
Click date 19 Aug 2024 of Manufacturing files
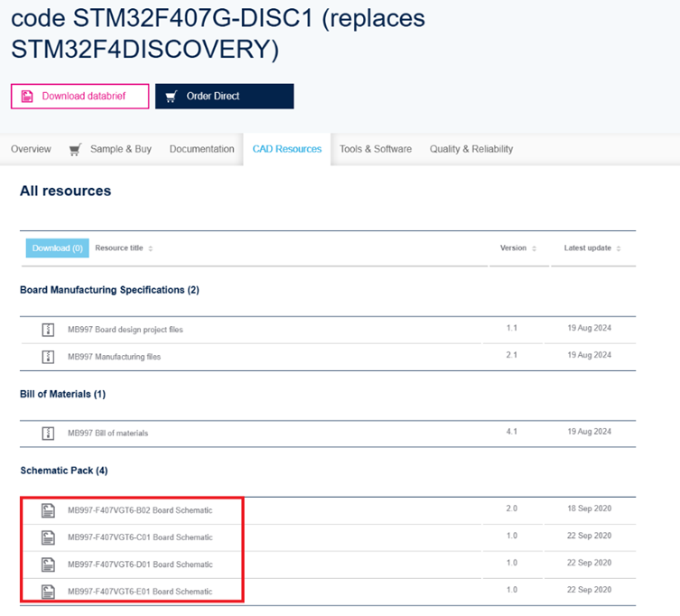pos(590,355)
